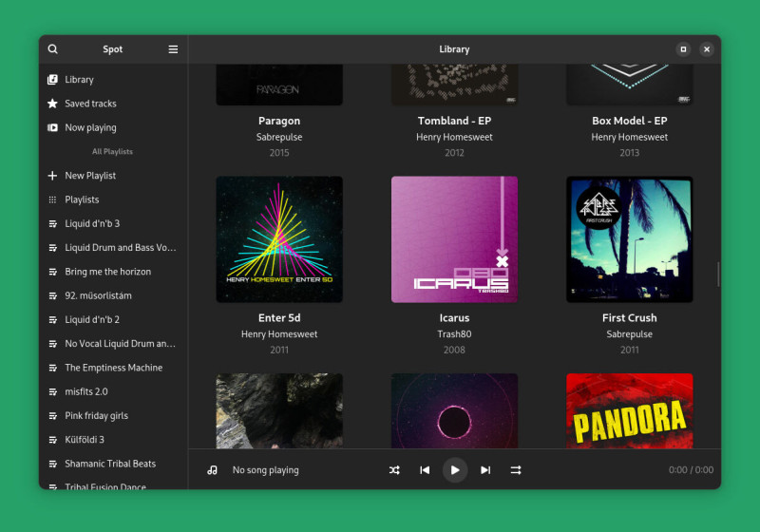Click the Saved tracks star icon

[52, 104]
